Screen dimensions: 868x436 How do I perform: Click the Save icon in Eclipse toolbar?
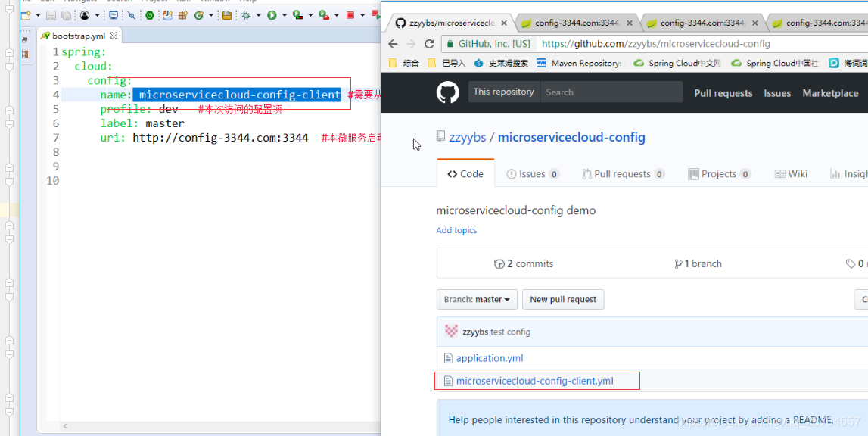click(x=51, y=15)
